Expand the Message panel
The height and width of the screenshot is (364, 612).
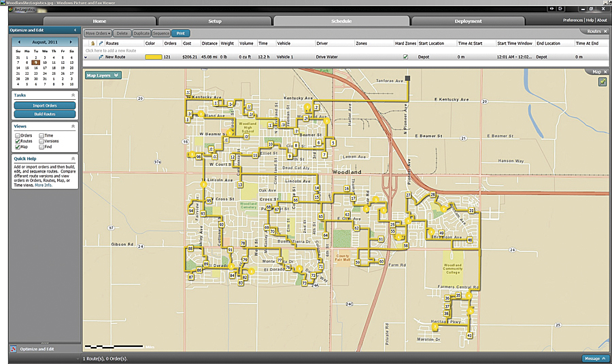pos(595,359)
